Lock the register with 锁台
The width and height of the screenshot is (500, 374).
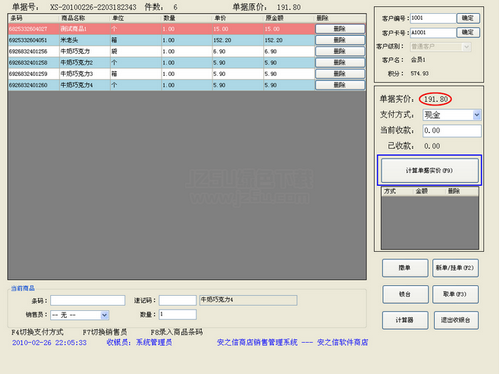point(405,294)
